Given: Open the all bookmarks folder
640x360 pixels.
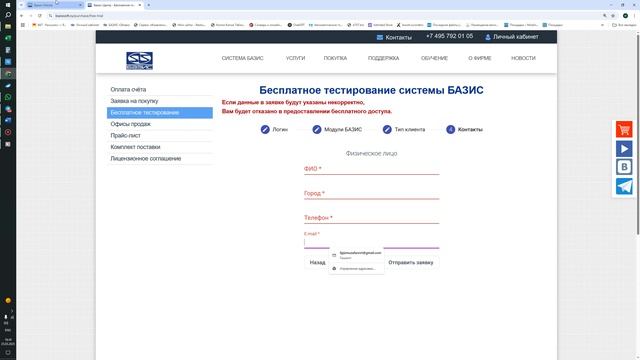Looking at the screenshot, I should pos(624,25).
